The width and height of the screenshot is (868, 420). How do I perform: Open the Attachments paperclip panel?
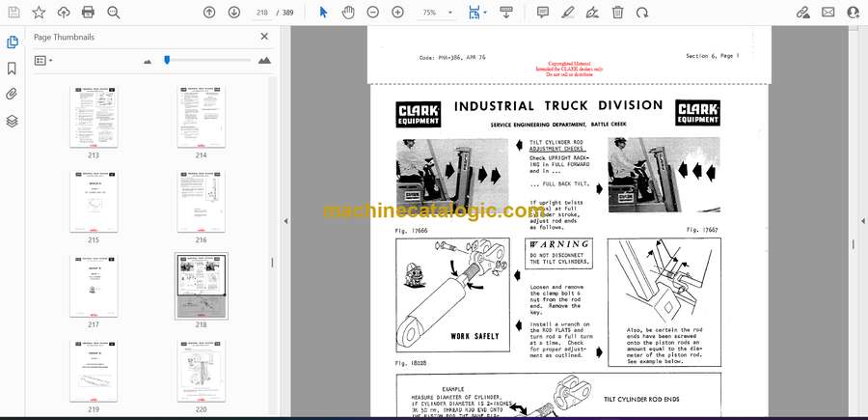click(13, 95)
